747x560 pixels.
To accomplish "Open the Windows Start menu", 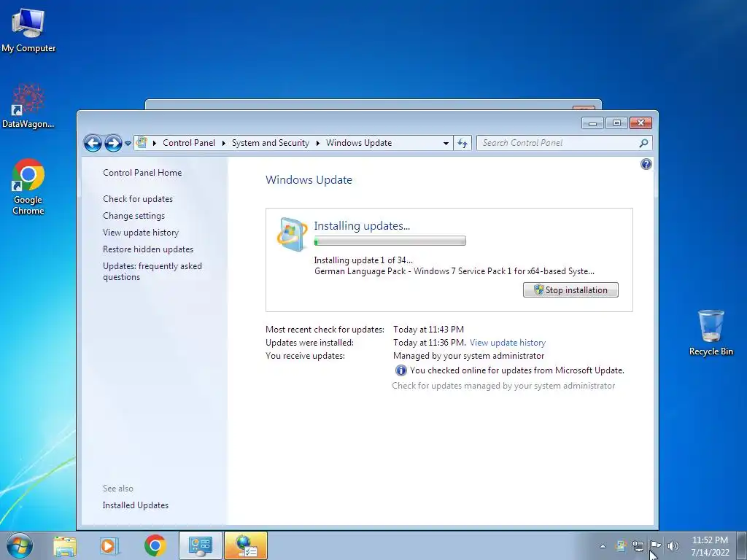I will [x=20, y=545].
